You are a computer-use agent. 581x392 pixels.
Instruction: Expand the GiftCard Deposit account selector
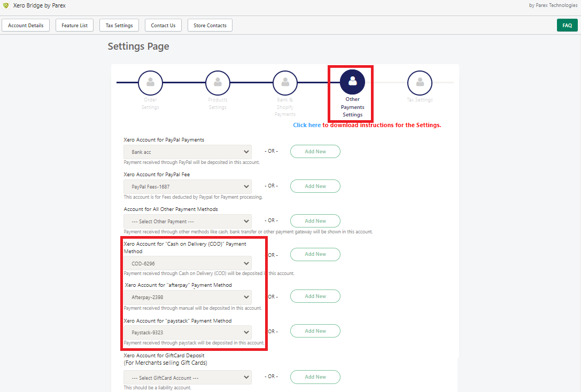(x=187, y=377)
